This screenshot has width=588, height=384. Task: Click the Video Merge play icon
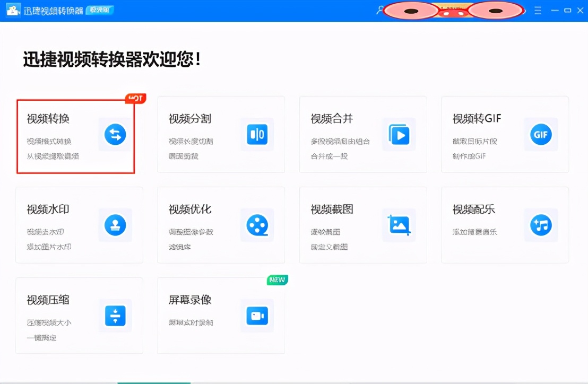coord(399,135)
